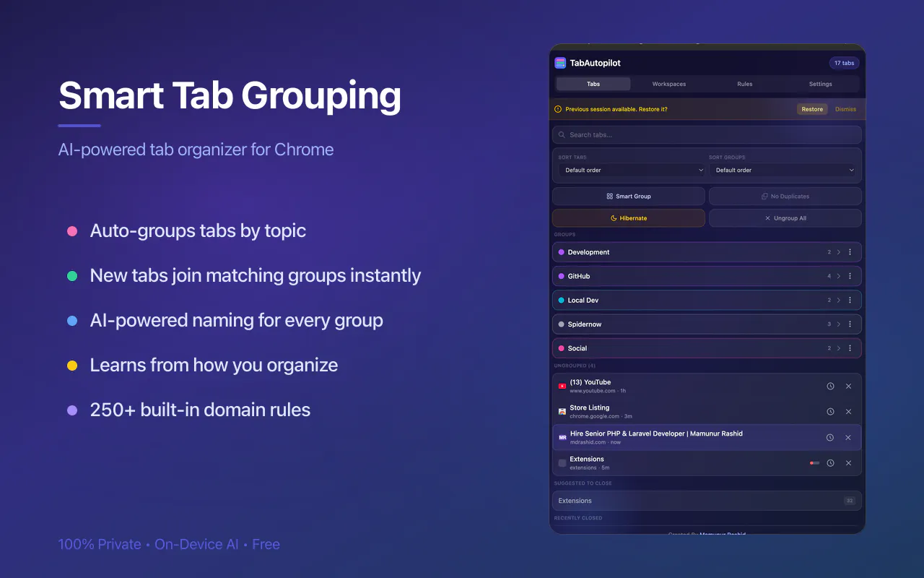Viewport: 924px width, 578px height.
Task: Click the YouTube favicon
Action: (x=562, y=386)
